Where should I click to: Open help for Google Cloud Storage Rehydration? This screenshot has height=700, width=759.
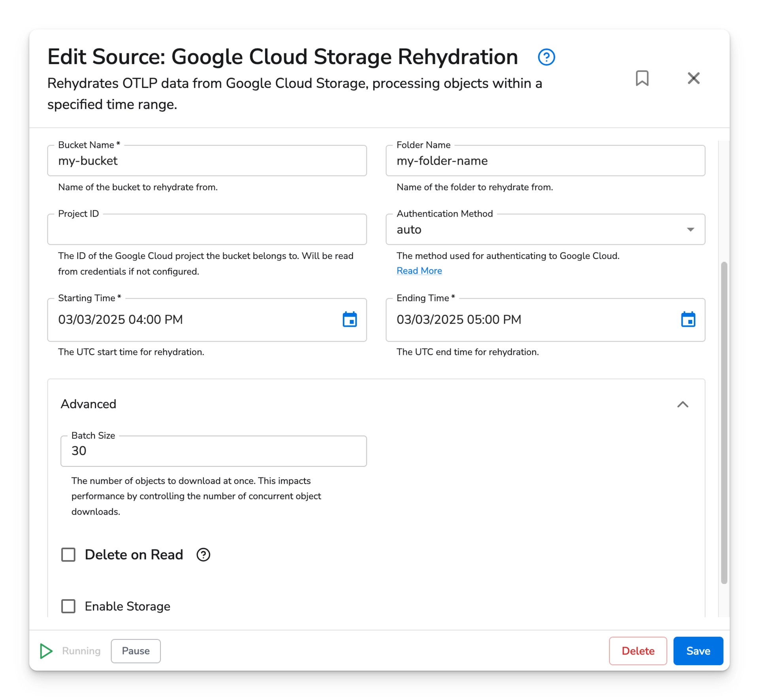[x=546, y=57]
